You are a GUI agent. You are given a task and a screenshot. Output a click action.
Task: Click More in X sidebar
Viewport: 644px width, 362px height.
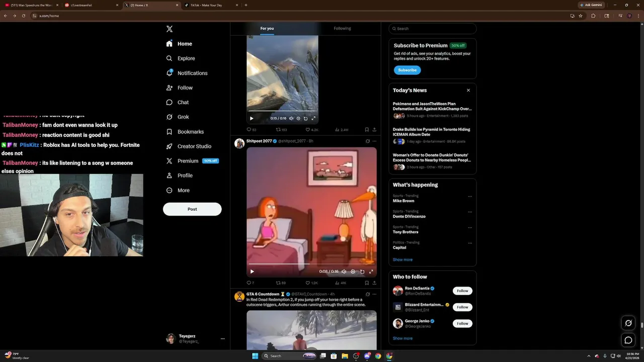pyautogui.click(x=178, y=190)
